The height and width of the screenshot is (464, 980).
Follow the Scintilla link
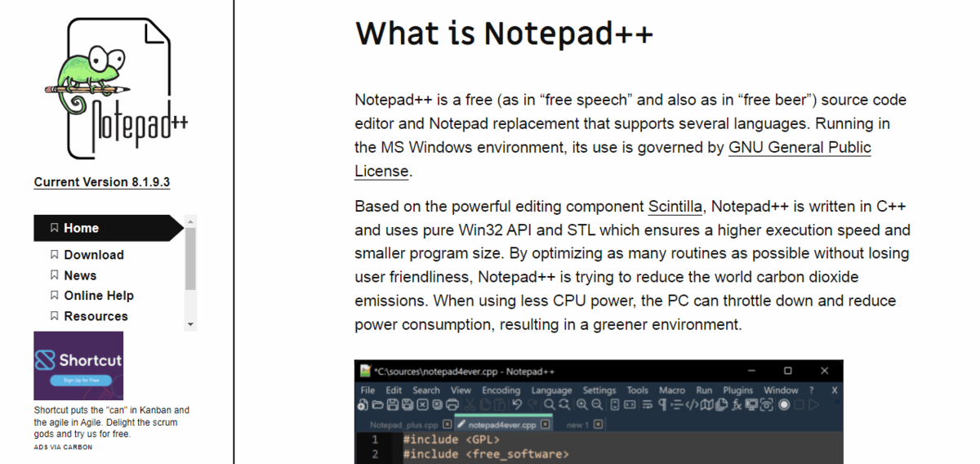675,206
